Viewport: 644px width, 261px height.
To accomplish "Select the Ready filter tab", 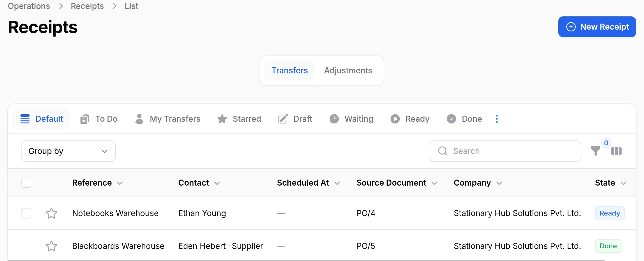I will coord(410,119).
